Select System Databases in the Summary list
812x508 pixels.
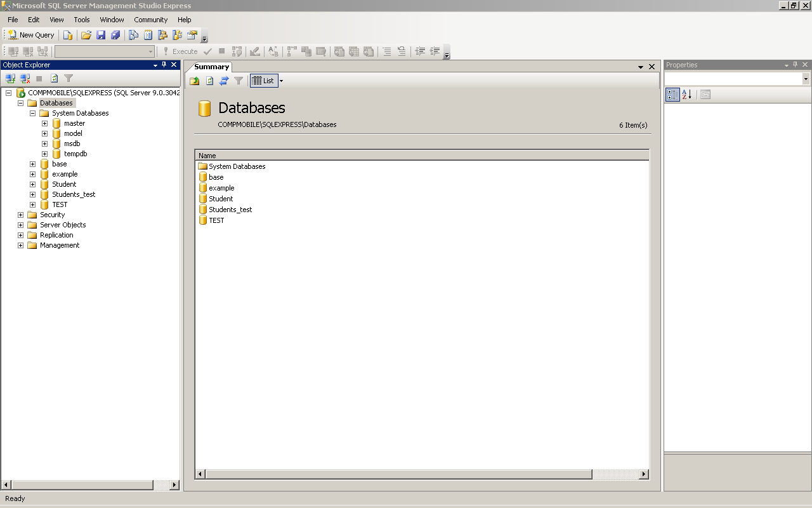[237, 166]
